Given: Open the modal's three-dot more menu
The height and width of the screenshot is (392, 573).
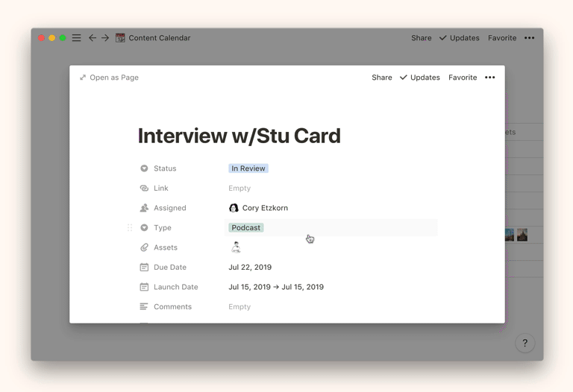Looking at the screenshot, I should pos(489,78).
